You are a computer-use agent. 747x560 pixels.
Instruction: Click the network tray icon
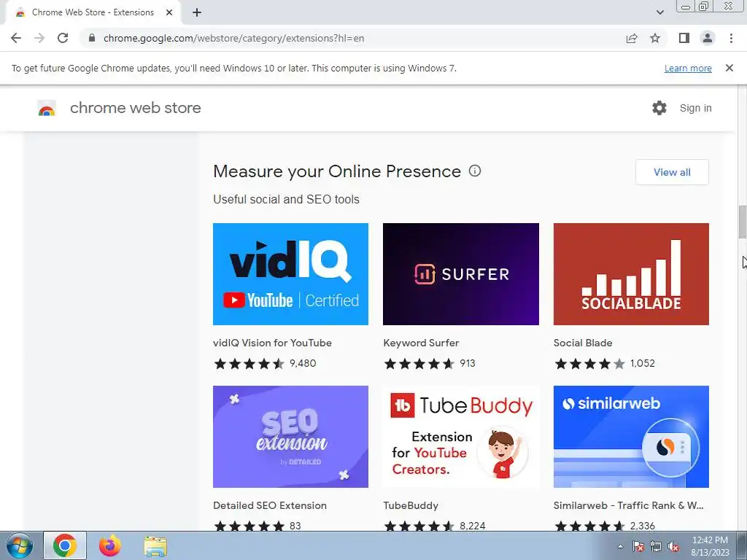click(656, 546)
